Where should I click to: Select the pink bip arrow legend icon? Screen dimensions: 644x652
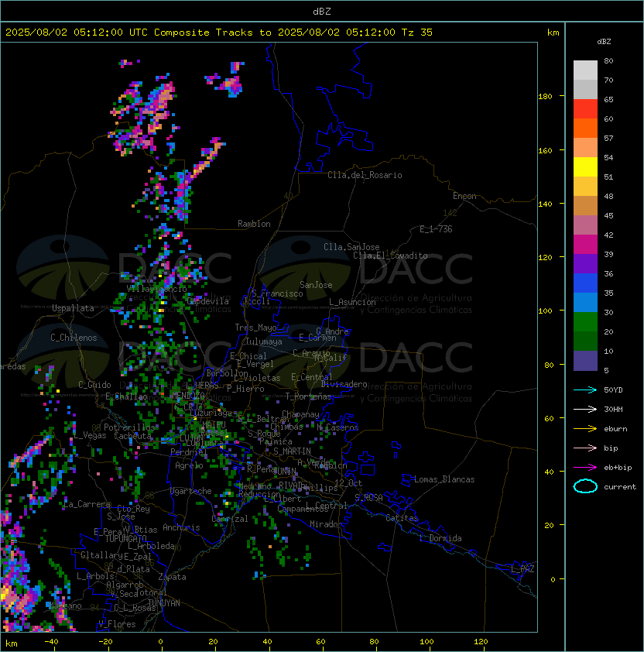(585, 448)
